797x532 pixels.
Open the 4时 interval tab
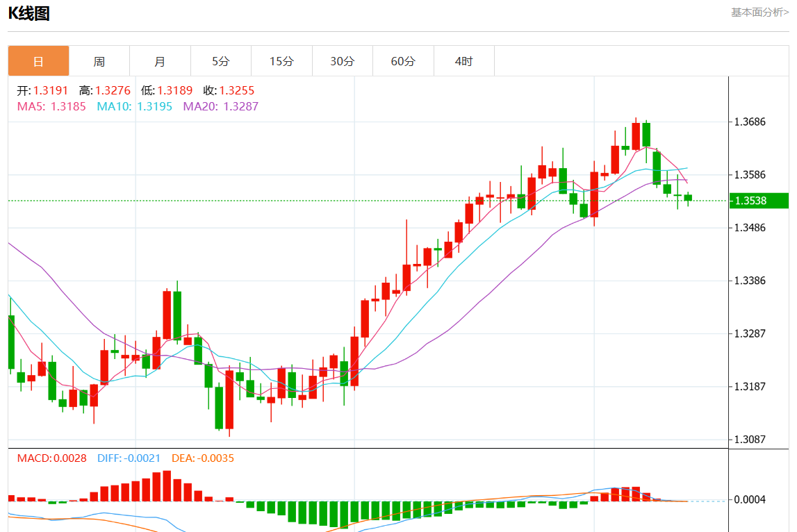pos(464,61)
